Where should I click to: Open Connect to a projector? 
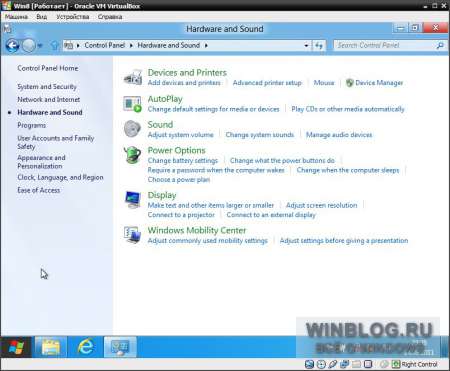point(181,215)
